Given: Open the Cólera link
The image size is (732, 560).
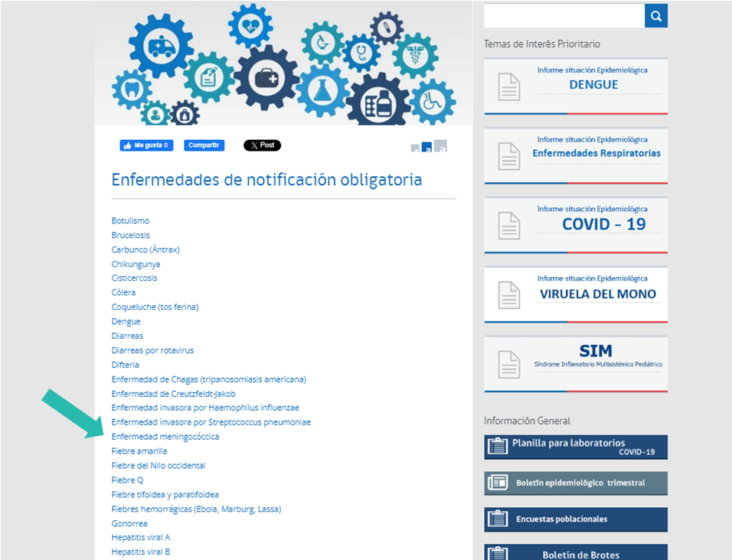Looking at the screenshot, I should coord(124,292).
